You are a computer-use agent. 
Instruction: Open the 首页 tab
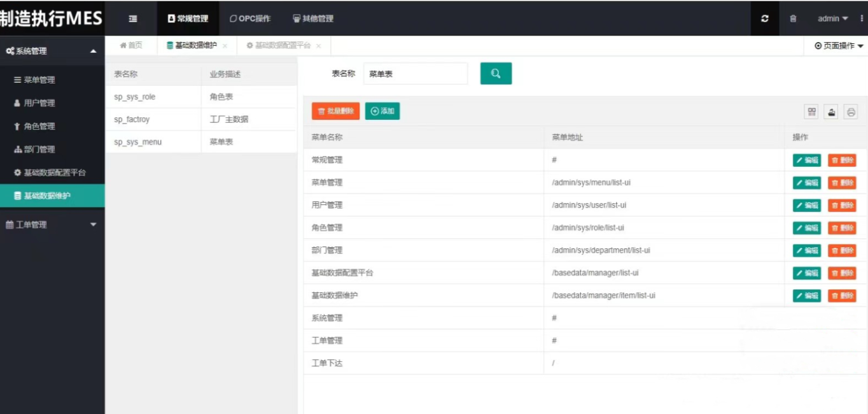coord(131,45)
